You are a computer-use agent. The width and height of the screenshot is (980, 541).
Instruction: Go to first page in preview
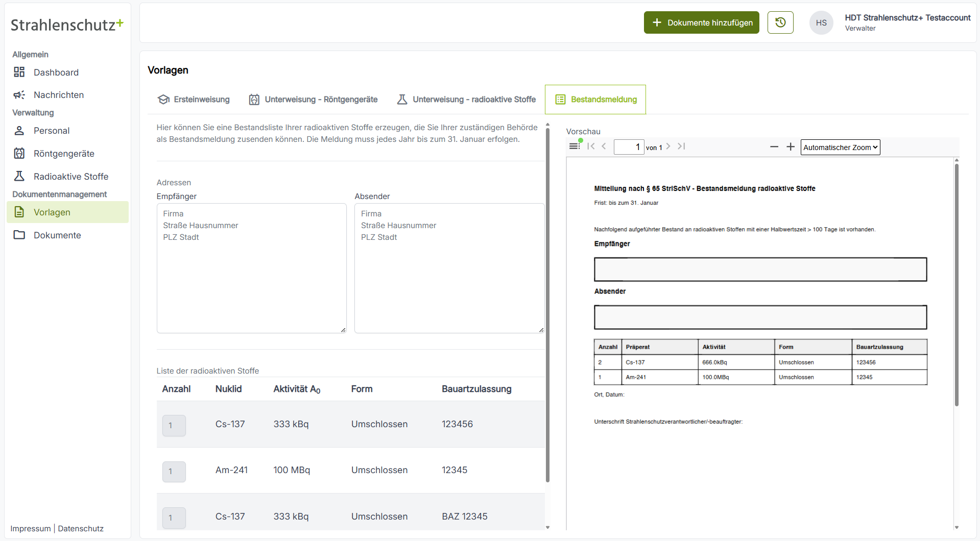click(x=591, y=146)
